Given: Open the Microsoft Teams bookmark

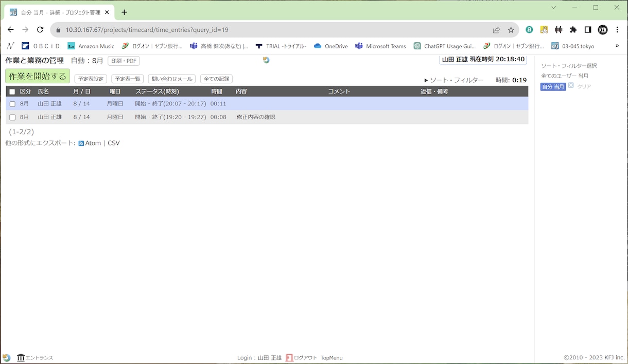Looking at the screenshot, I should (x=381, y=46).
